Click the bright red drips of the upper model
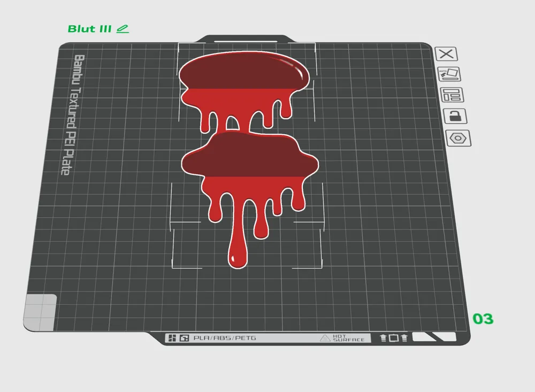 [239, 106]
